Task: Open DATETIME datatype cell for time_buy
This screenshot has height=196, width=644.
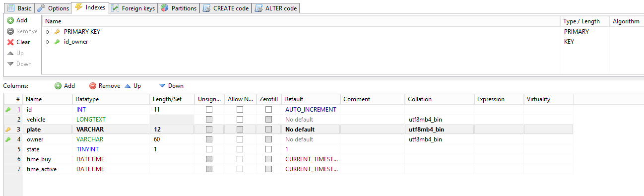Action: 111,159
